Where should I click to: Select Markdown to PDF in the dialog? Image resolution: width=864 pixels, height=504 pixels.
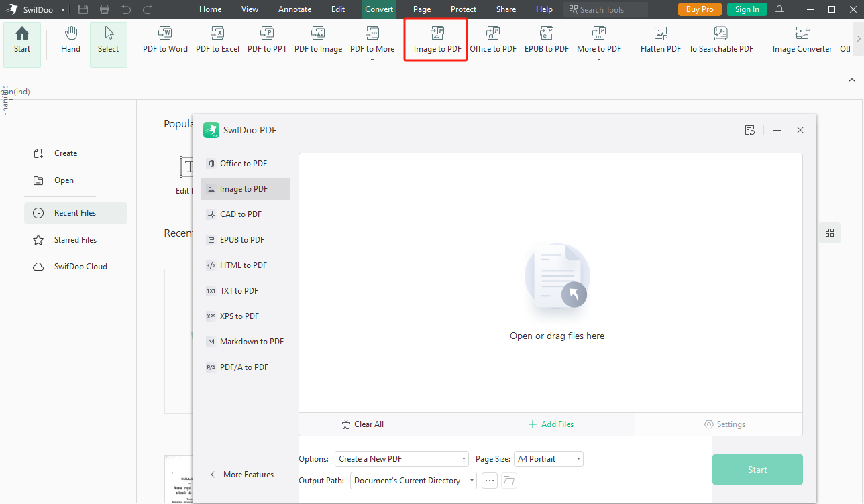pos(246,342)
